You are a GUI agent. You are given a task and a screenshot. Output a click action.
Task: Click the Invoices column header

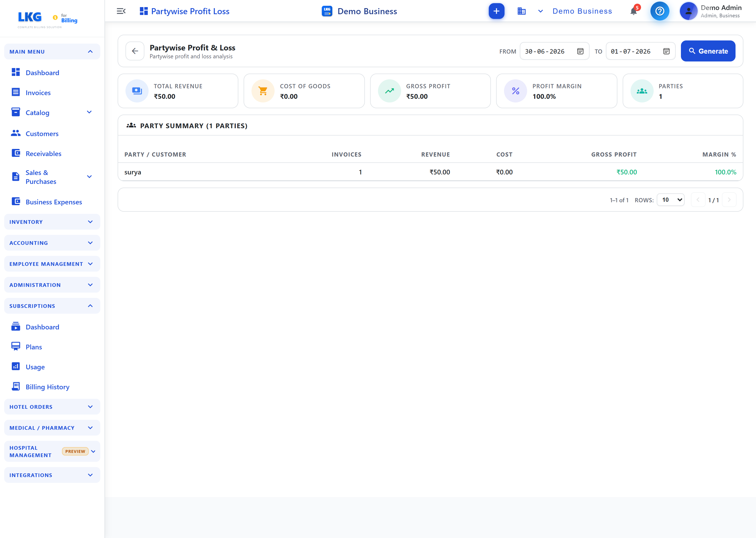pyautogui.click(x=346, y=154)
